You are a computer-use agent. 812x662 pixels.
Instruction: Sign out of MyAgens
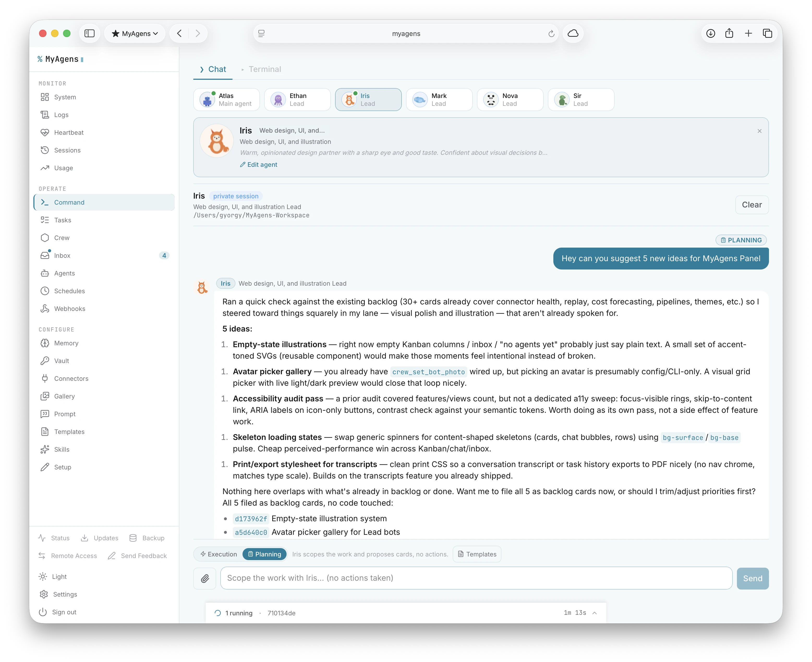[x=58, y=612]
